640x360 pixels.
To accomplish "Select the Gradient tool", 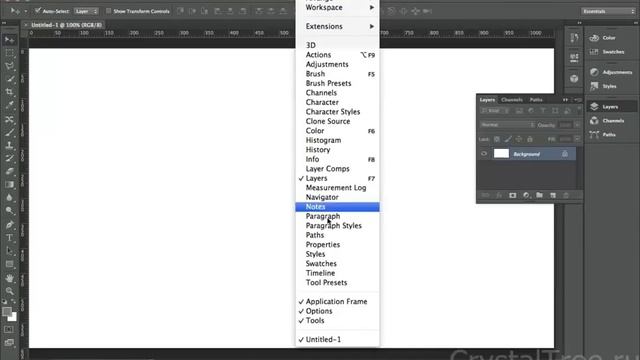I will (9, 184).
